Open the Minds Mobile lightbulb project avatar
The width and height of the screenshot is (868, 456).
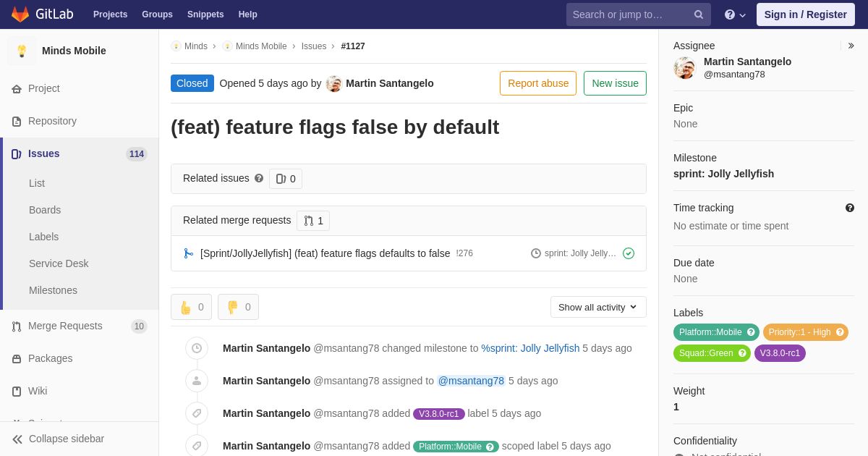pos(22,51)
